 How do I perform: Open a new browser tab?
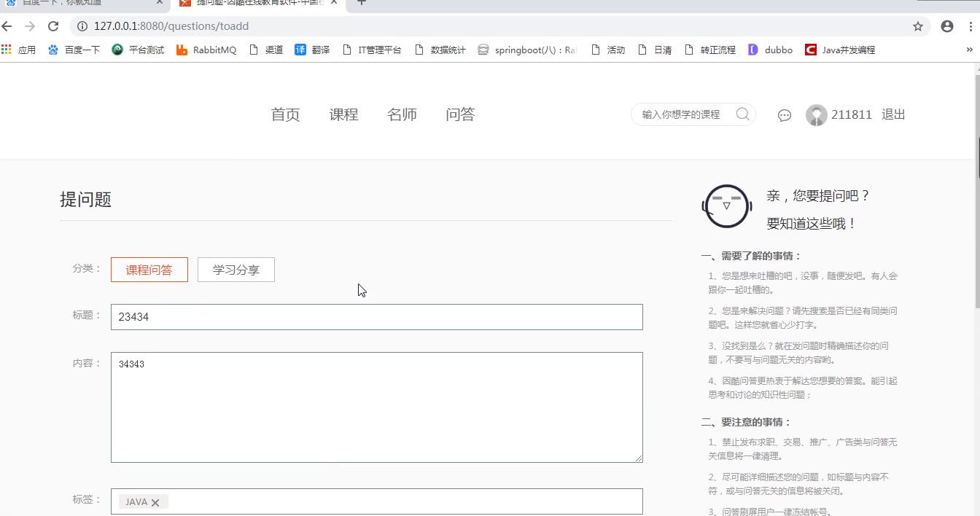coord(361,3)
